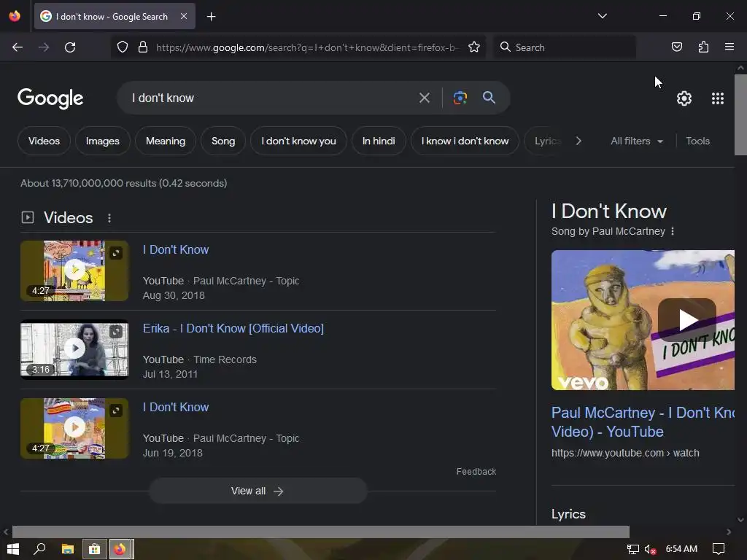Click the Google logo
747x560 pixels.
click(50, 98)
